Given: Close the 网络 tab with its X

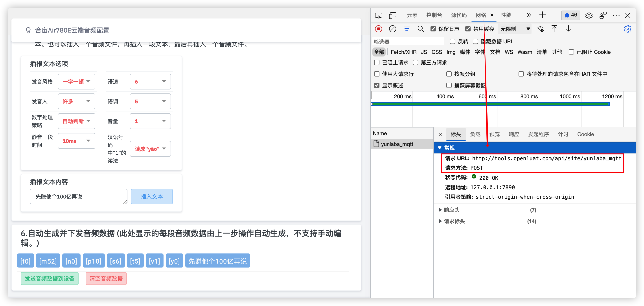Looking at the screenshot, I should click(x=492, y=15).
